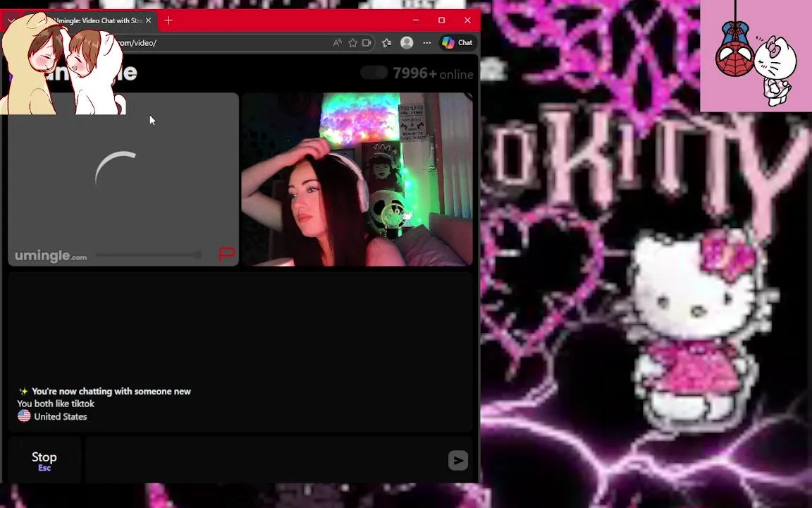812x508 pixels.
Task: Click the red report flag on the stranger video
Action: click(227, 254)
